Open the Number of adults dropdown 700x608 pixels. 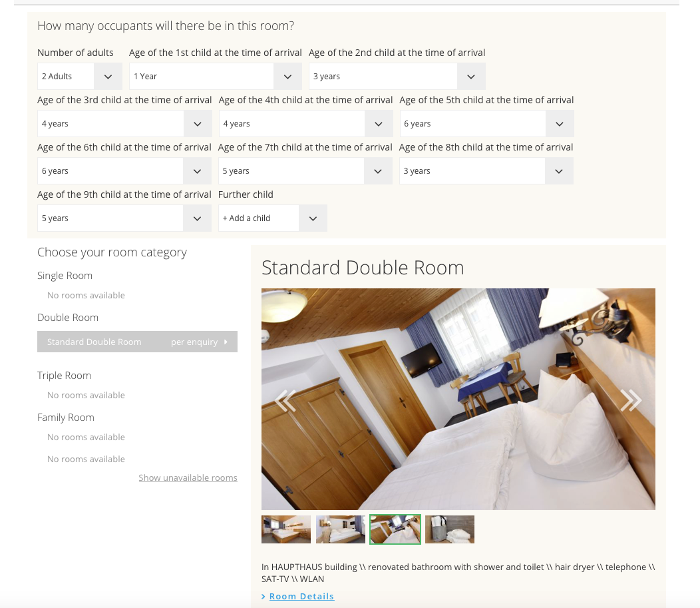pos(79,77)
